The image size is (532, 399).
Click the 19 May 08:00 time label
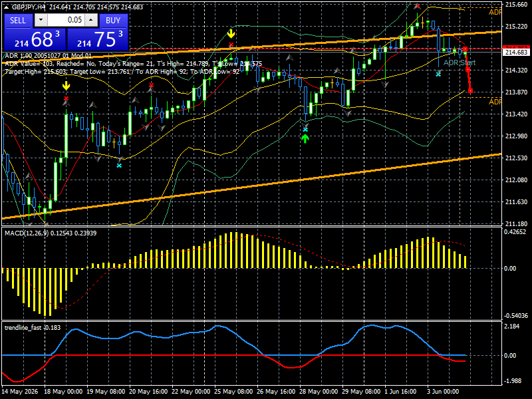pos(106,391)
